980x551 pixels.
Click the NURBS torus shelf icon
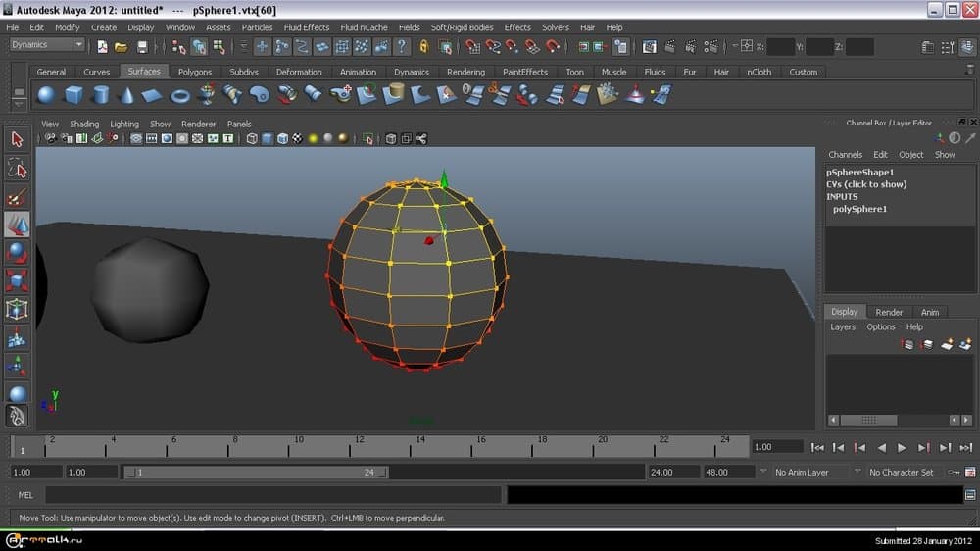[180, 95]
